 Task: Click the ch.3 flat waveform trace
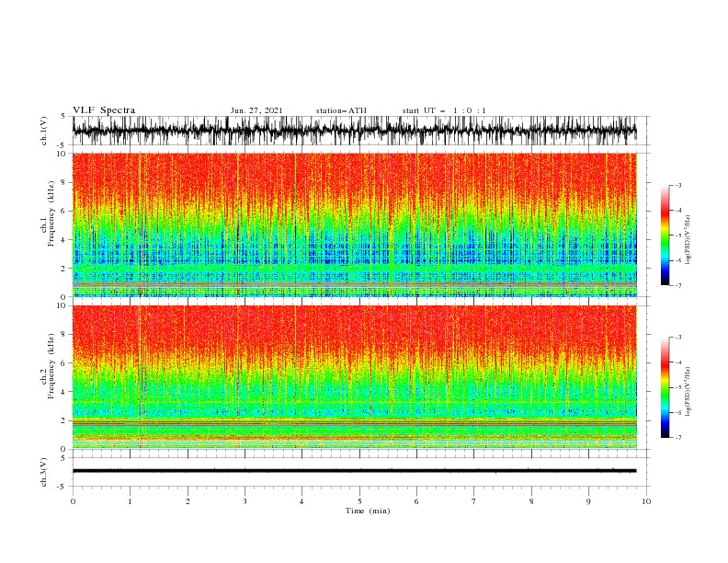355,471
